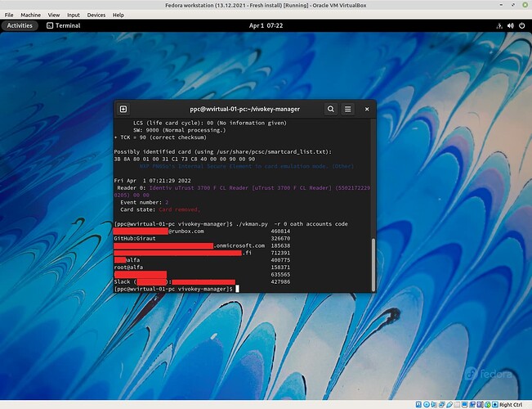Open the VirtualBox Help menu

(118, 15)
